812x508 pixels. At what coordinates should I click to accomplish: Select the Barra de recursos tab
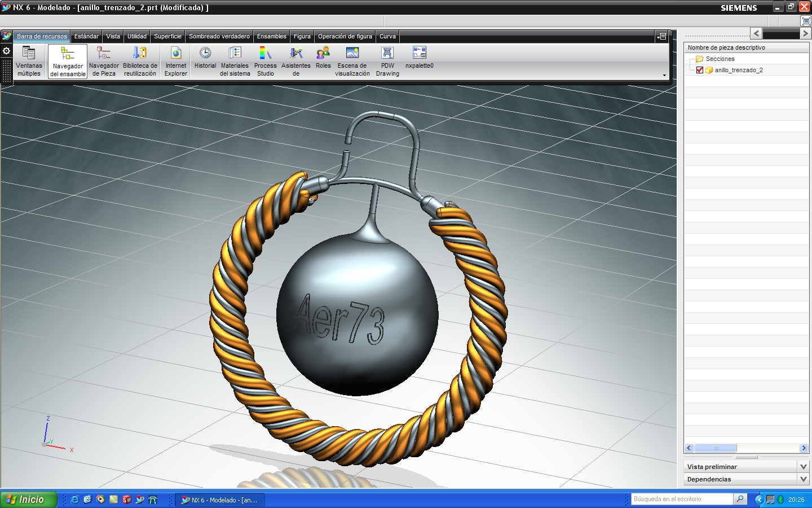pos(42,36)
